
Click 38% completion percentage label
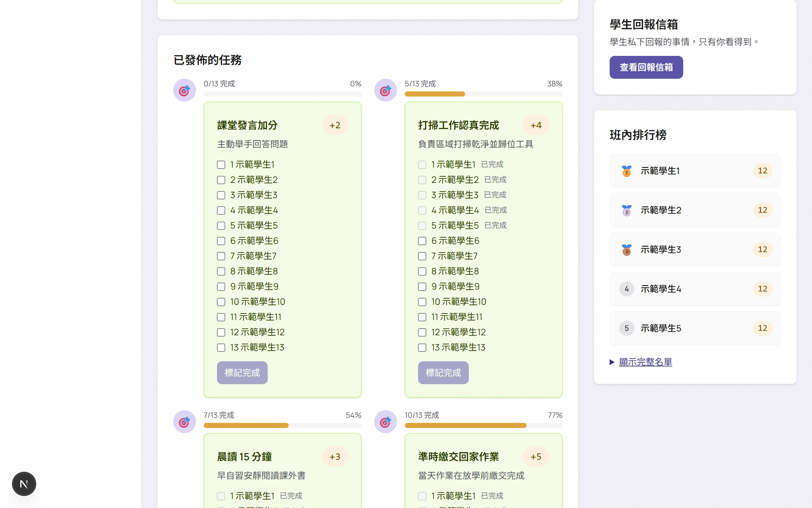coord(555,84)
